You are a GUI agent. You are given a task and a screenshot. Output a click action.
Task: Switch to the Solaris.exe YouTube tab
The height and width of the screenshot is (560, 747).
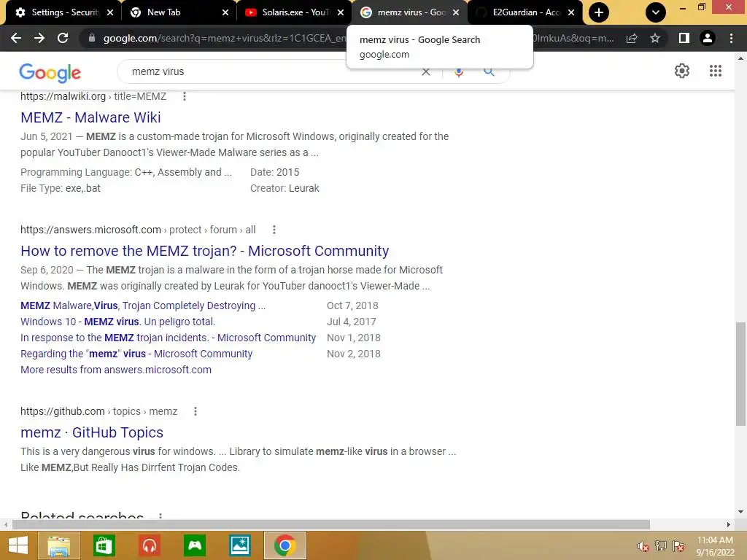(288, 12)
